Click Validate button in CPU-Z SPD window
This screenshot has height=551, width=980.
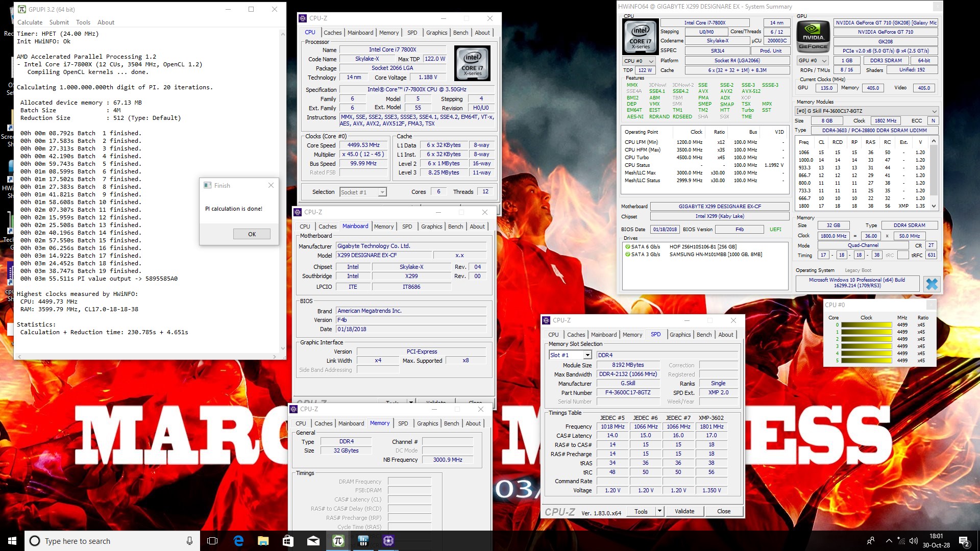click(684, 511)
